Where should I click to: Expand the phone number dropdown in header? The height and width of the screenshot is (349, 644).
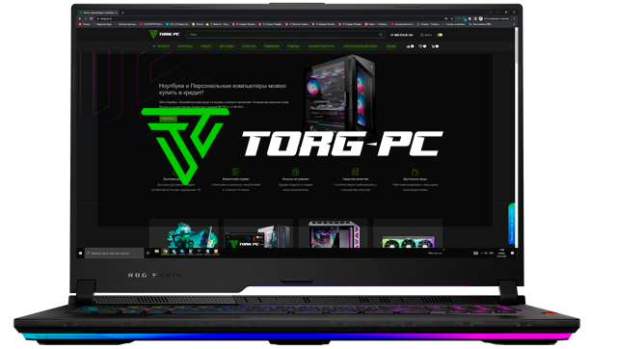[x=402, y=35]
